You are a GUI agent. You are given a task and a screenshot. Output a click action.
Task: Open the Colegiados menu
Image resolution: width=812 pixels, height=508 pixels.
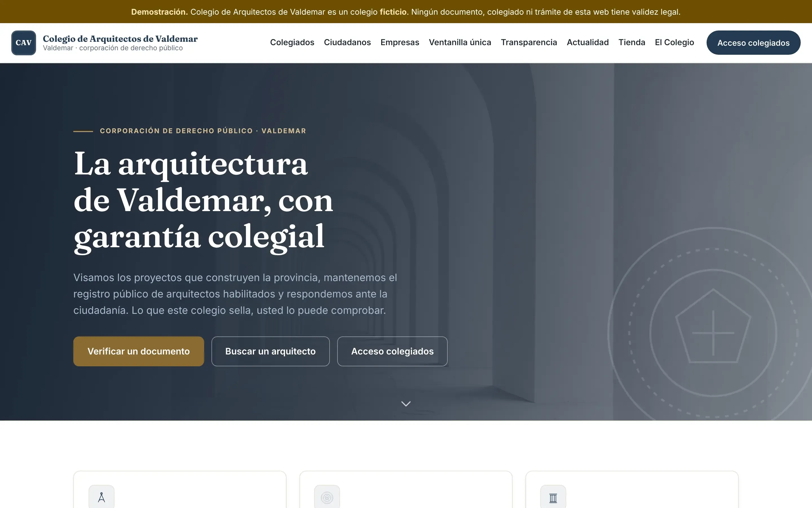(x=292, y=42)
